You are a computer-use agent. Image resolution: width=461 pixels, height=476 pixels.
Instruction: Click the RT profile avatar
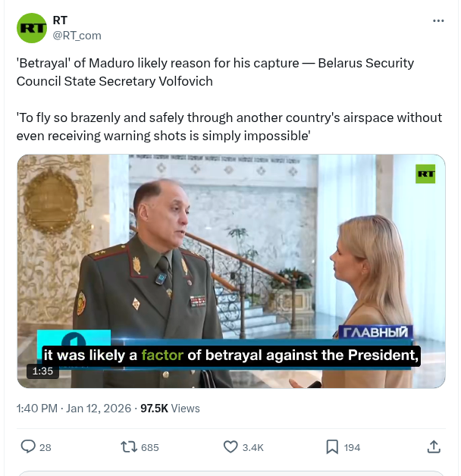pyautogui.click(x=32, y=27)
